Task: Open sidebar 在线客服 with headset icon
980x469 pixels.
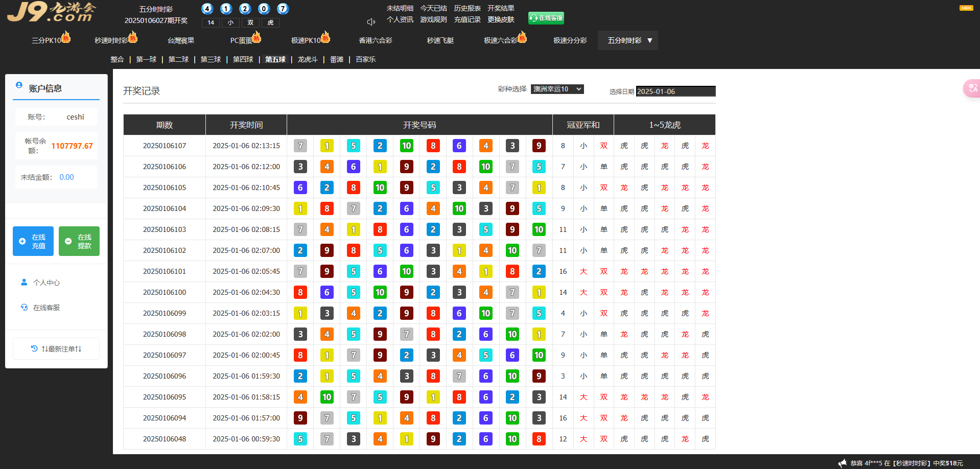Action: coord(46,308)
